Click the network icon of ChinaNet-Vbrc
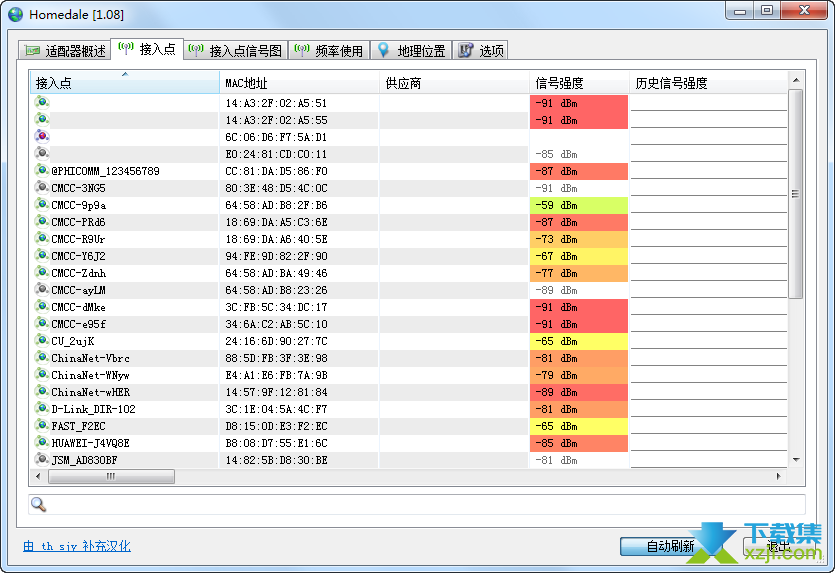 pos(42,358)
